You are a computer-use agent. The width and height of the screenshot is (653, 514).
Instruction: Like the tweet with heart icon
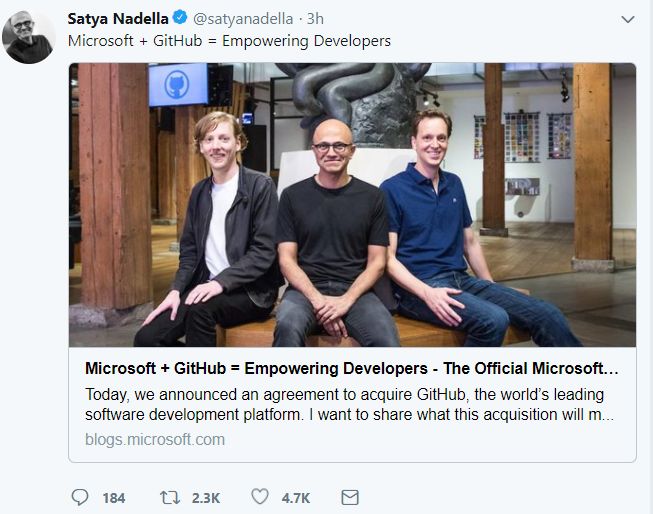(x=260, y=497)
